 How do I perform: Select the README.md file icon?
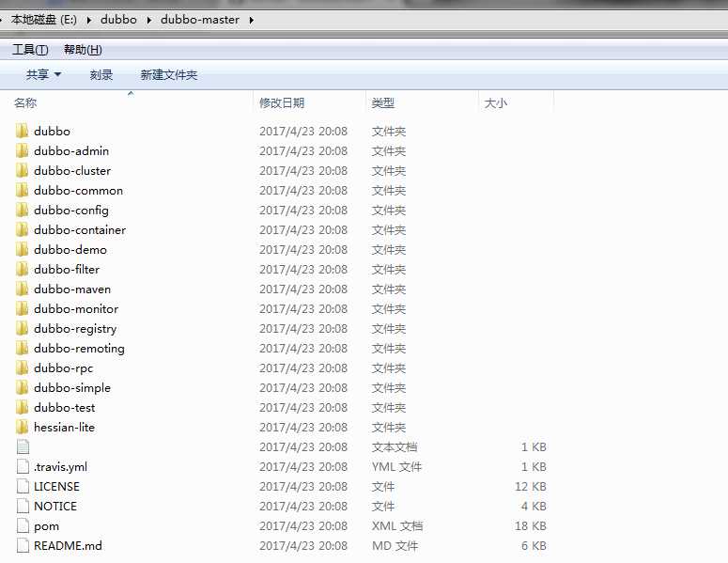pyautogui.click(x=23, y=546)
